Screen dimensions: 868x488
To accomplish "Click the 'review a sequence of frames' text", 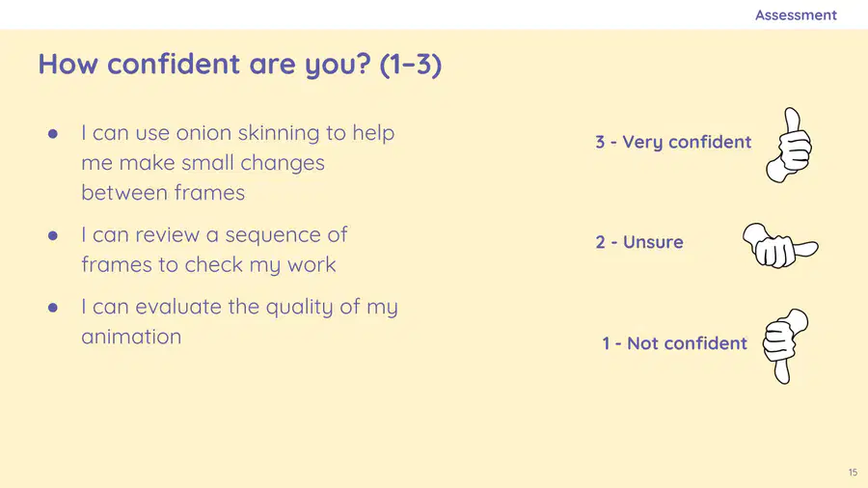I will tap(214, 250).
